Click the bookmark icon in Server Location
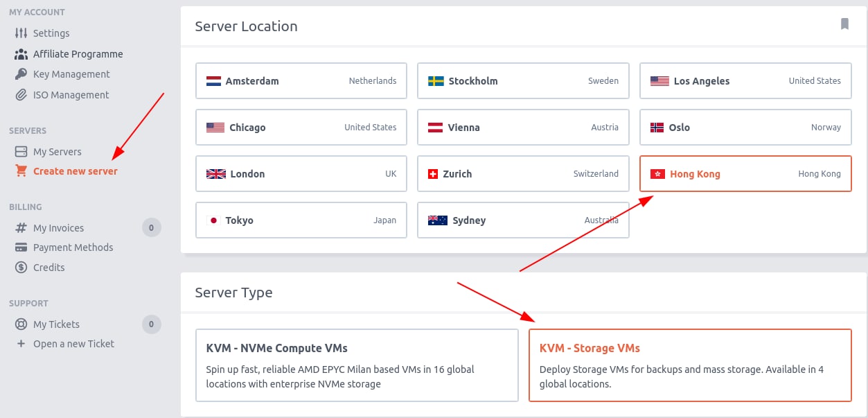The width and height of the screenshot is (868, 418). click(x=844, y=24)
